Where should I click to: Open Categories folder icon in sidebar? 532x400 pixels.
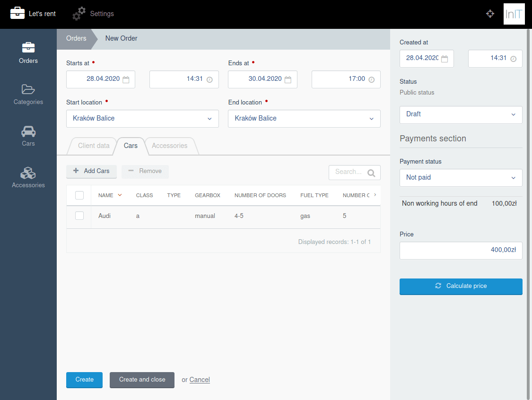28,89
